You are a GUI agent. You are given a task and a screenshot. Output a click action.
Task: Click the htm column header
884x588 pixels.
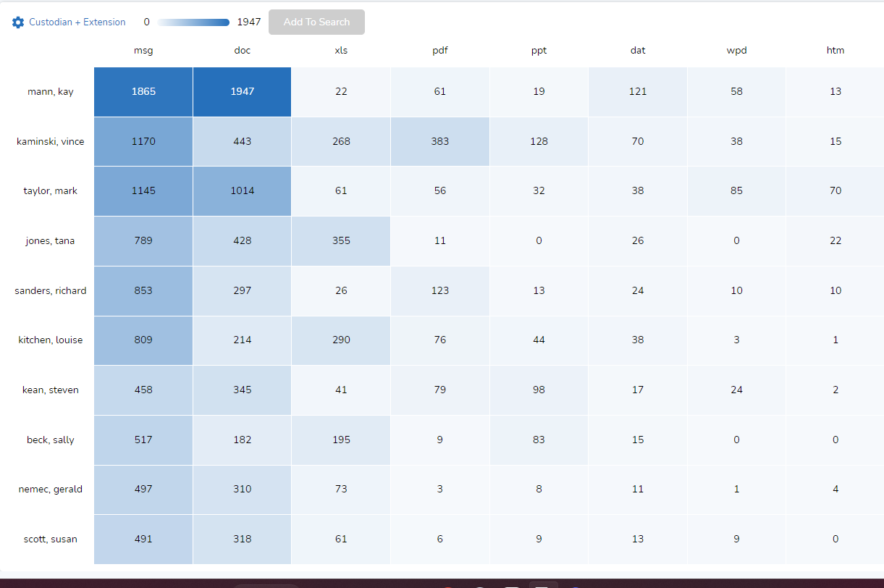[x=835, y=51]
